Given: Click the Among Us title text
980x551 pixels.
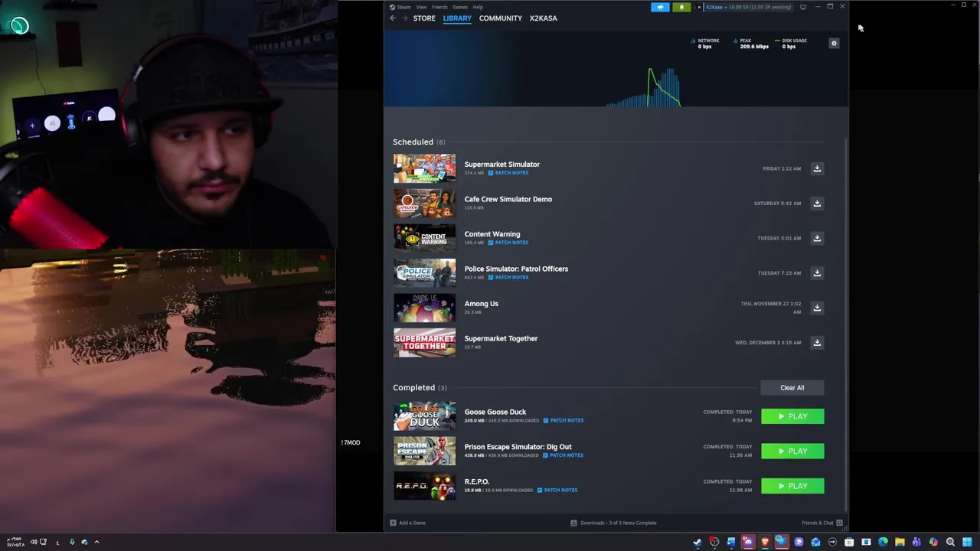Looking at the screenshot, I should pyautogui.click(x=481, y=304).
